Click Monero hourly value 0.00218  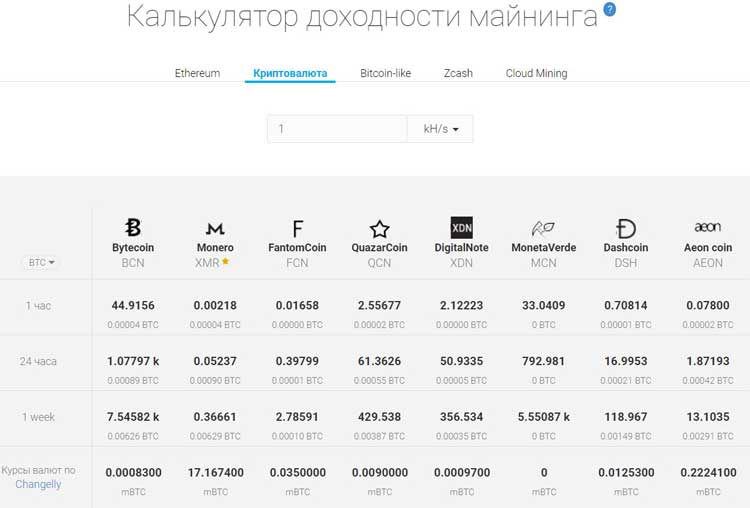pyautogui.click(x=215, y=305)
